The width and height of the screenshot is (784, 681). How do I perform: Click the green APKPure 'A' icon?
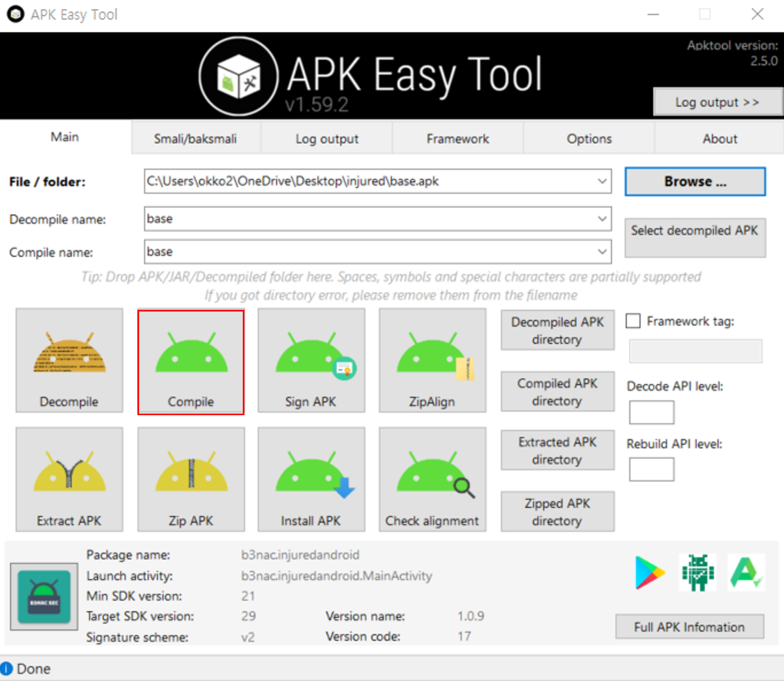[745, 572]
